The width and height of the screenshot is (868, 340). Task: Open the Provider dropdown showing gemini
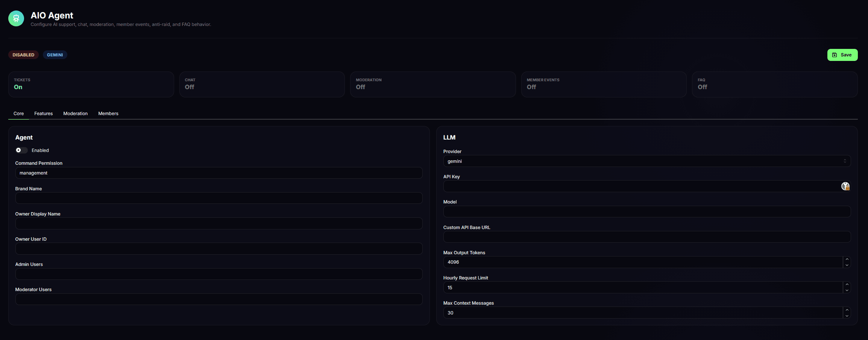tap(647, 161)
